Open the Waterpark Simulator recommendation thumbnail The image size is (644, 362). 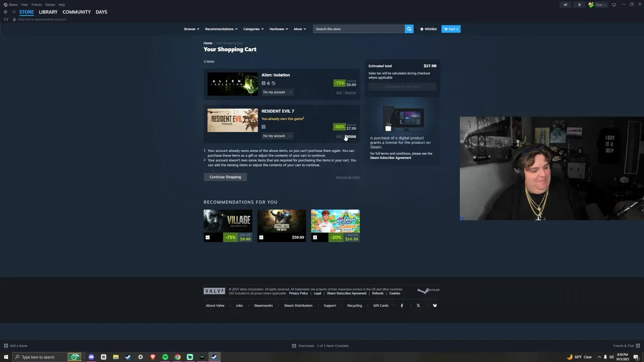(x=335, y=226)
